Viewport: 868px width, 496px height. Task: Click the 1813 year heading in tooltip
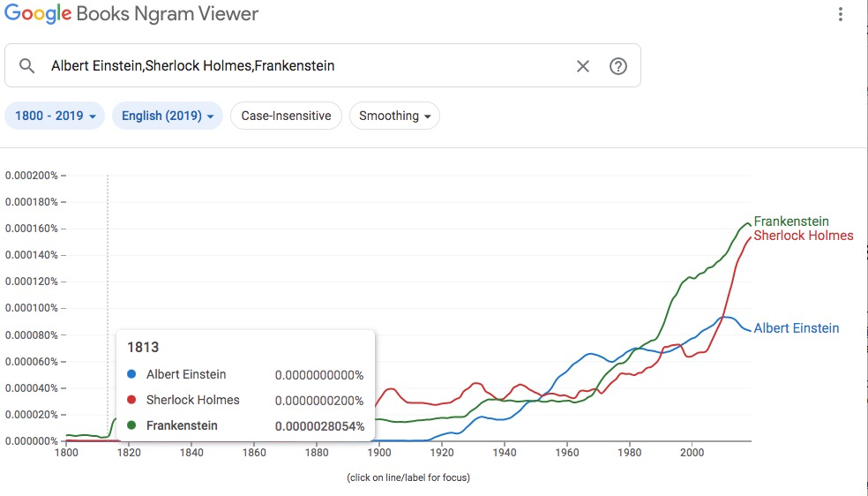[143, 348]
